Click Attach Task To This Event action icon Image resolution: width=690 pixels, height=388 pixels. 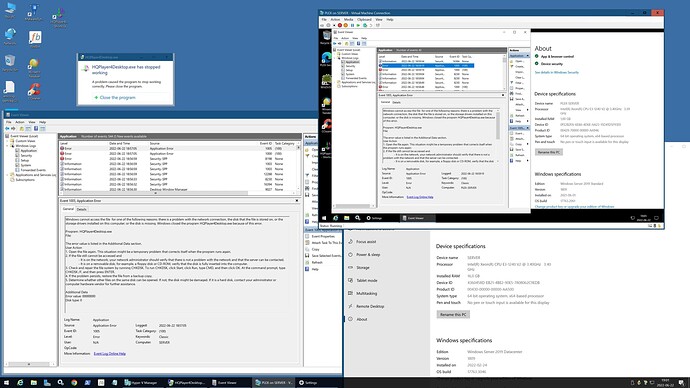[307, 242]
